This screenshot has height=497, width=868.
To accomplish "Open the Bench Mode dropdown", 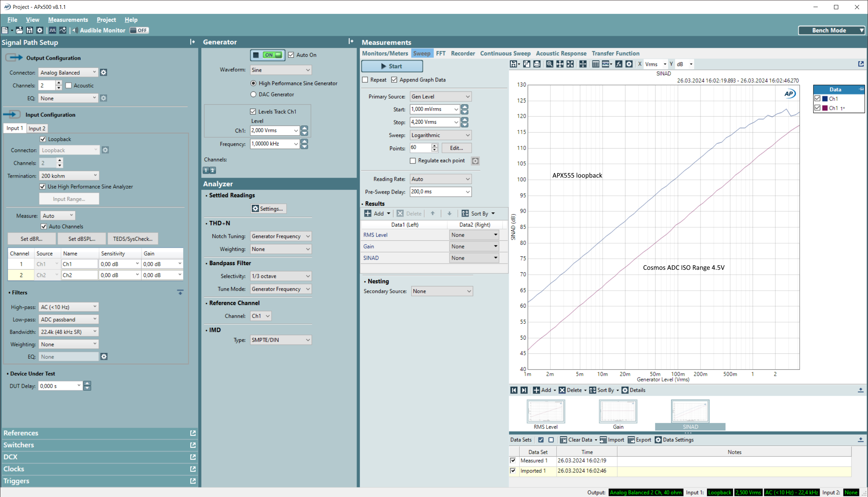I will [831, 30].
